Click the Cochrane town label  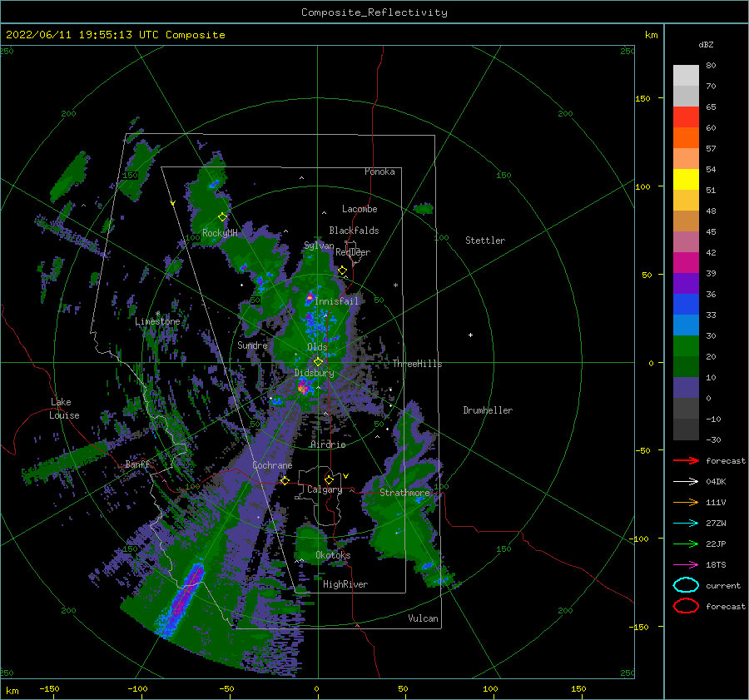(272, 465)
